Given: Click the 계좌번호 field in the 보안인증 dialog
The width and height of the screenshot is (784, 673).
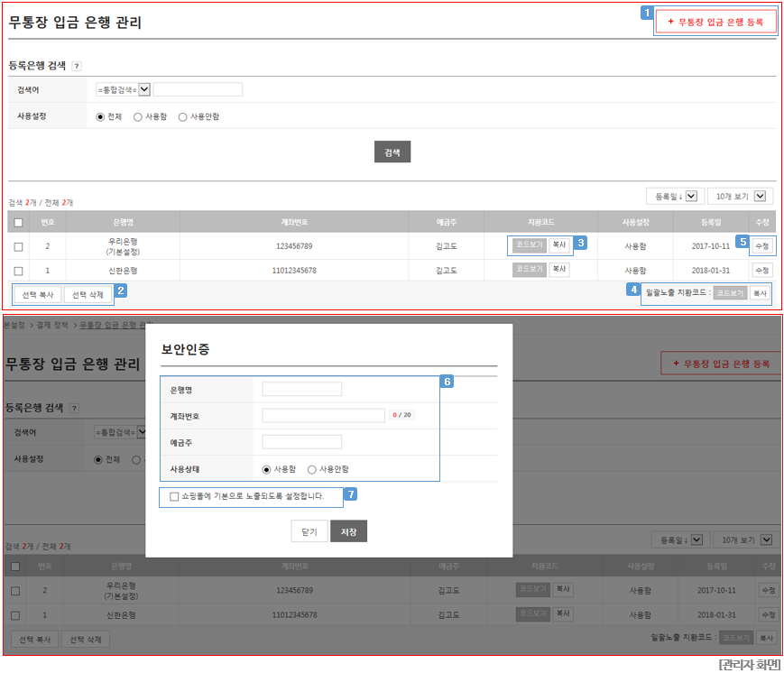Looking at the screenshot, I should (324, 415).
